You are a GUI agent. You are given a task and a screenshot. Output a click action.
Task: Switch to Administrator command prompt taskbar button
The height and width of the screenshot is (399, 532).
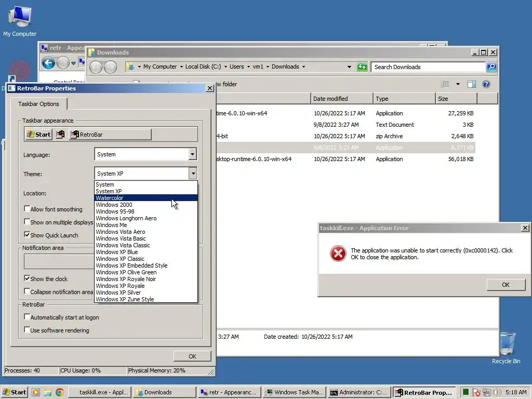[358, 392]
